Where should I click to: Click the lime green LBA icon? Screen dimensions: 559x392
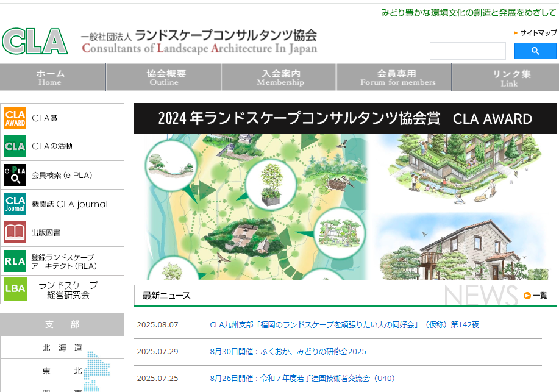tap(15, 289)
